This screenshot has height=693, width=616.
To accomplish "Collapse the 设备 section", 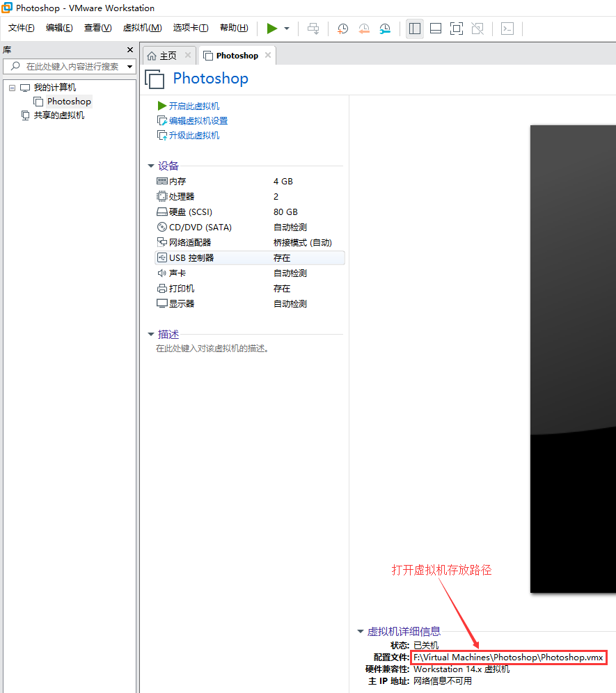I will point(151,166).
